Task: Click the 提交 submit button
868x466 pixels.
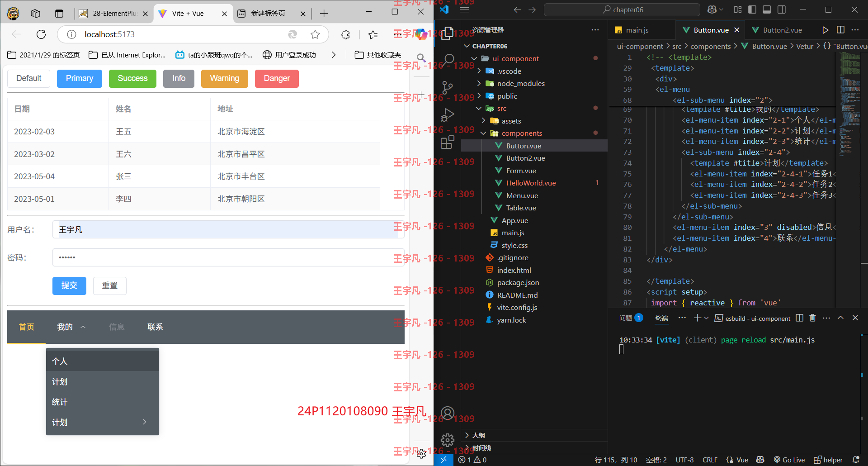Action: coord(69,285)
